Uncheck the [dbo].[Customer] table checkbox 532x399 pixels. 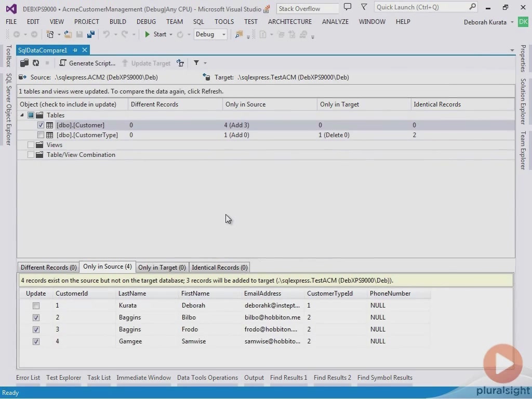click(41, 125)
